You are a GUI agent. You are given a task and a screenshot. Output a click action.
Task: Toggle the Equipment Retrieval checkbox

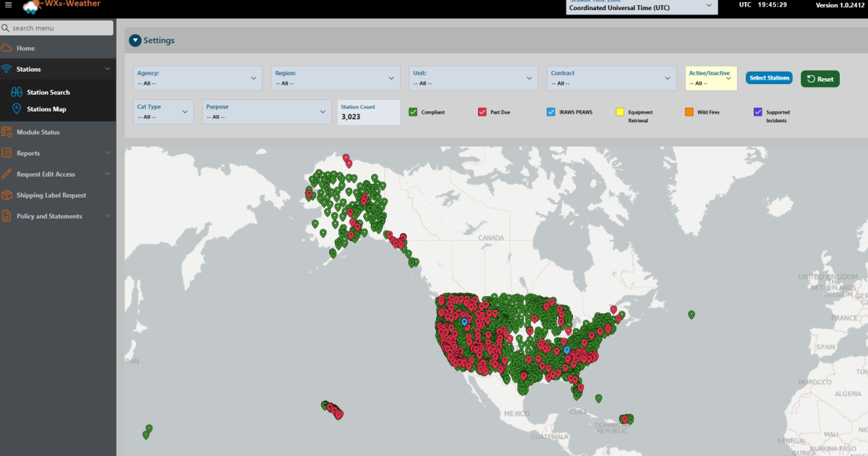click(620, 112)
